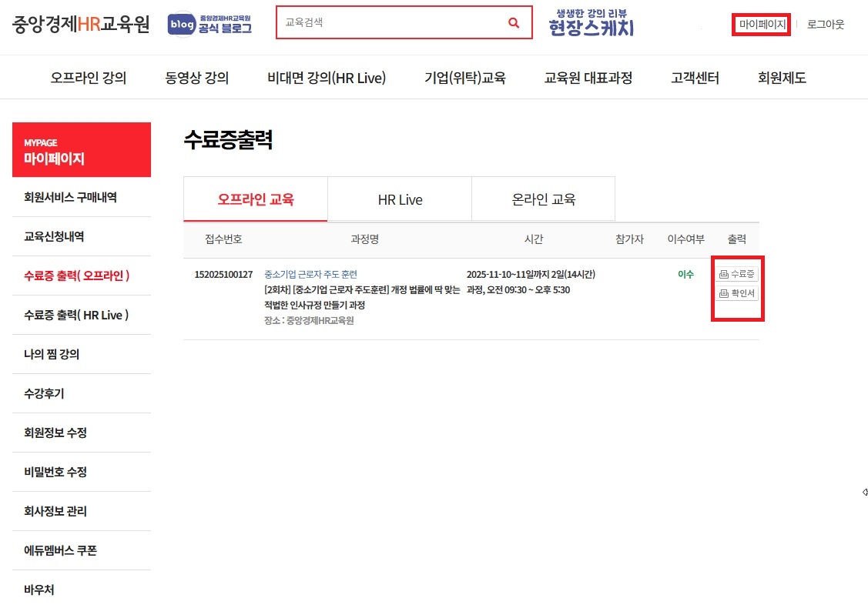This screenshot has height=608, width=868.
Task: Go to 교육신청내역 in sidebar
Action: [54, 236]
